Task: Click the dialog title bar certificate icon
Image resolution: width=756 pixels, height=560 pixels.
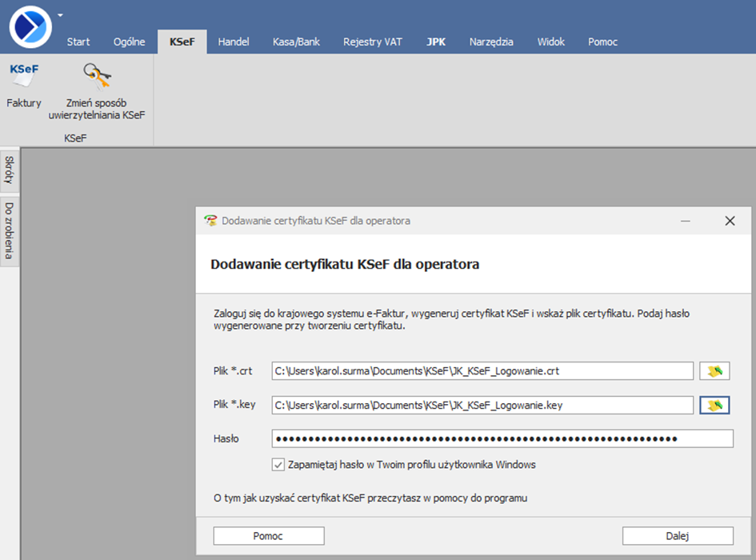Action: tap(210, 221)
